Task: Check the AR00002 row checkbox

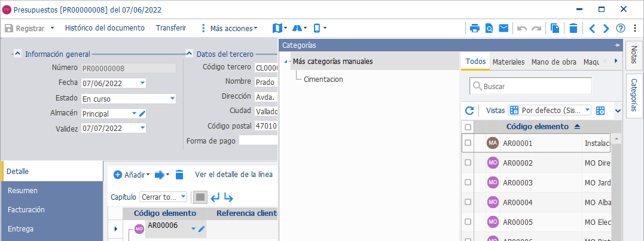Action: (x=468, y=163)
